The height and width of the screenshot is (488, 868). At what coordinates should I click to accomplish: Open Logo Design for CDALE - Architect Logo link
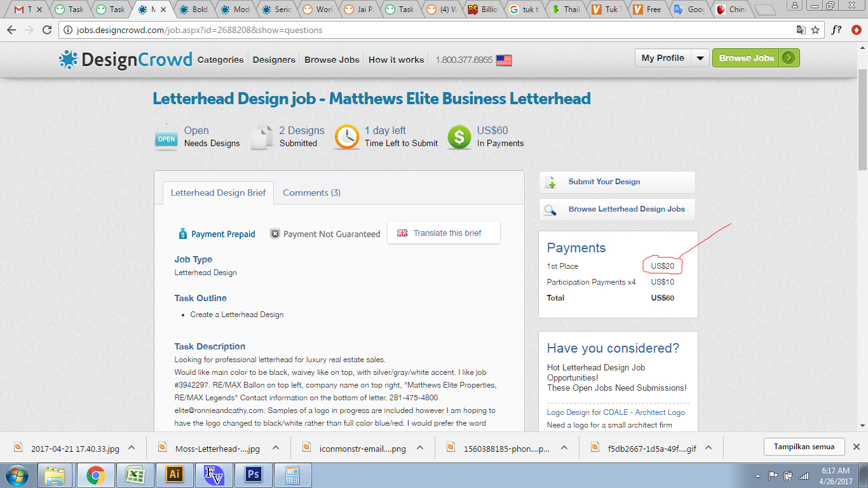[x=616, y=412]
